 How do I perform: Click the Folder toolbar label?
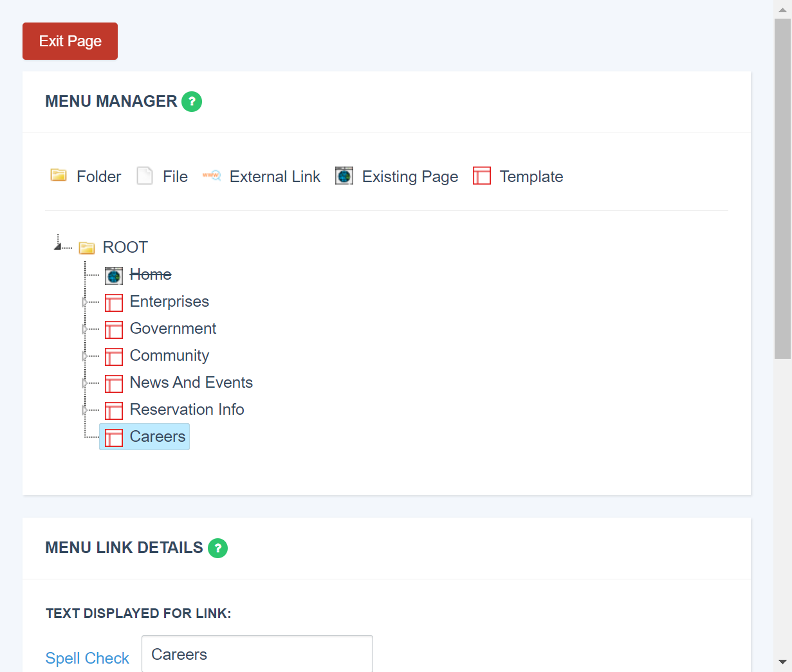(98, 177)
